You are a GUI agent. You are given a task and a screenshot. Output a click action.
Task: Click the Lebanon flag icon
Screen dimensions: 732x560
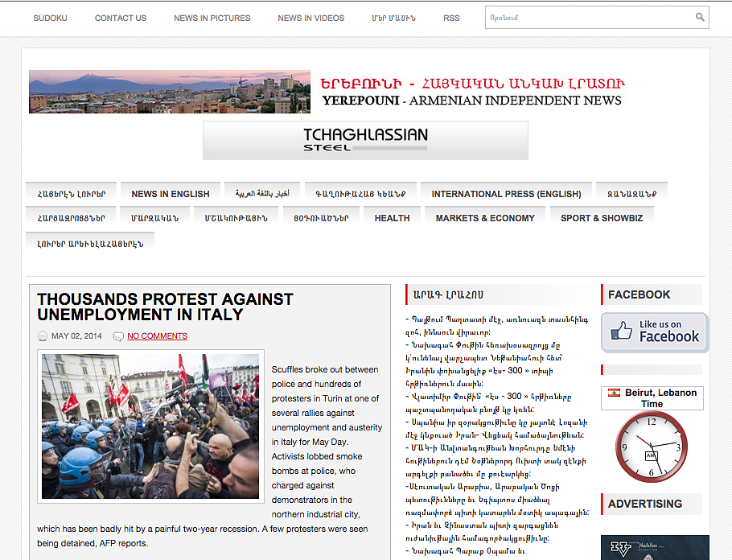coord(614,393)
